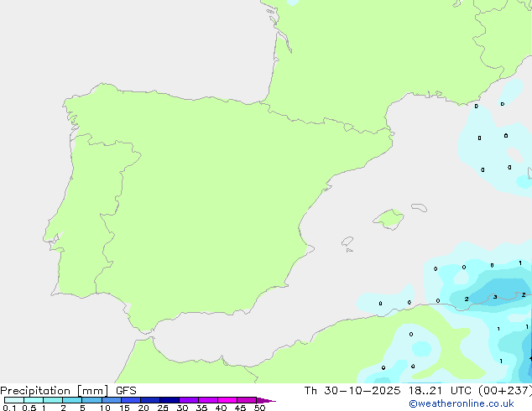Image resolution: width=532 pixels, height=411 pixels.
Task: Click the legend label 10
Action: (105, 408)
